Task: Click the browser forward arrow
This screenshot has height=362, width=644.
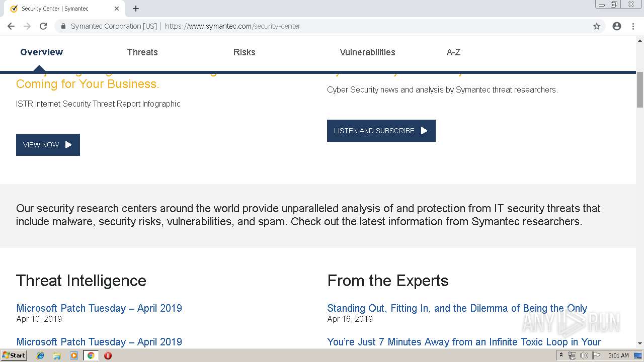Action: tap(27, 26)
